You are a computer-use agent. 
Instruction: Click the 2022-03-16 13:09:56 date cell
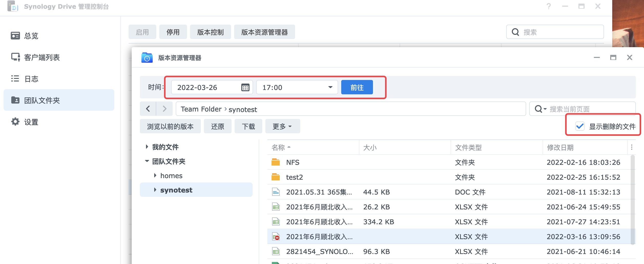click(x=583, y=237)
